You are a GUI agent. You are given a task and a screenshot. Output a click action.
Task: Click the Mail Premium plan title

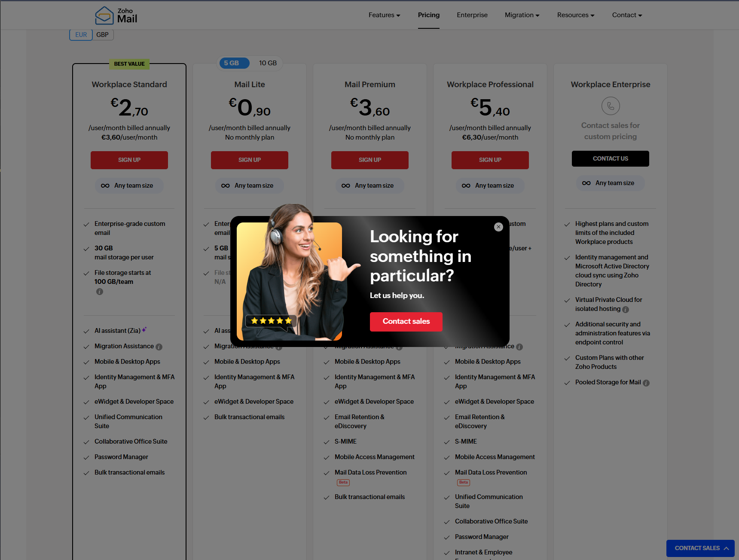(370, 85)
